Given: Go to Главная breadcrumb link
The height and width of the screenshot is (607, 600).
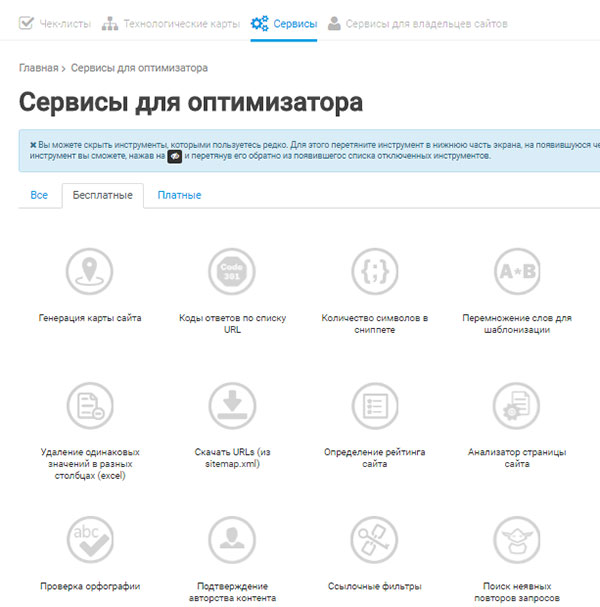Looking at the screenshot, I should point(38,68).
